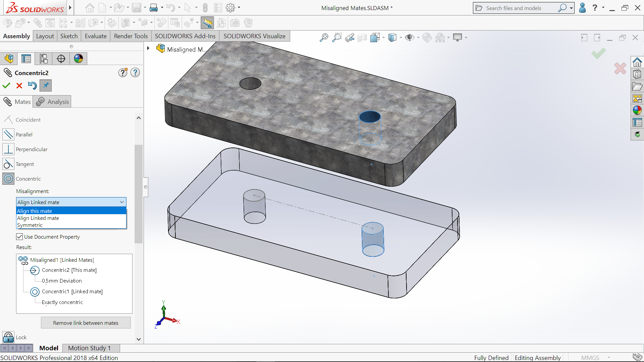The width and height of the screenshot is (644, 362).
Task: Click the red cancel X in PropertyManager
Action: pyautogui.click(x=19, y=86)
